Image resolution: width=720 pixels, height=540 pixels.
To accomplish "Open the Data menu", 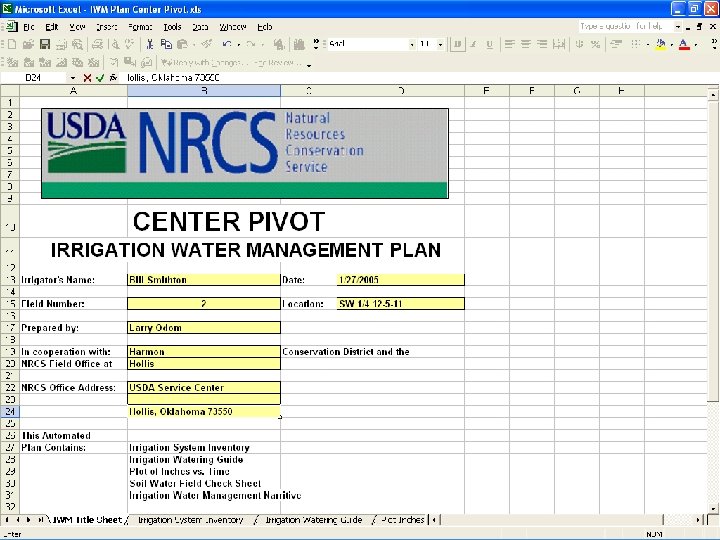I will tap(200, 27).
